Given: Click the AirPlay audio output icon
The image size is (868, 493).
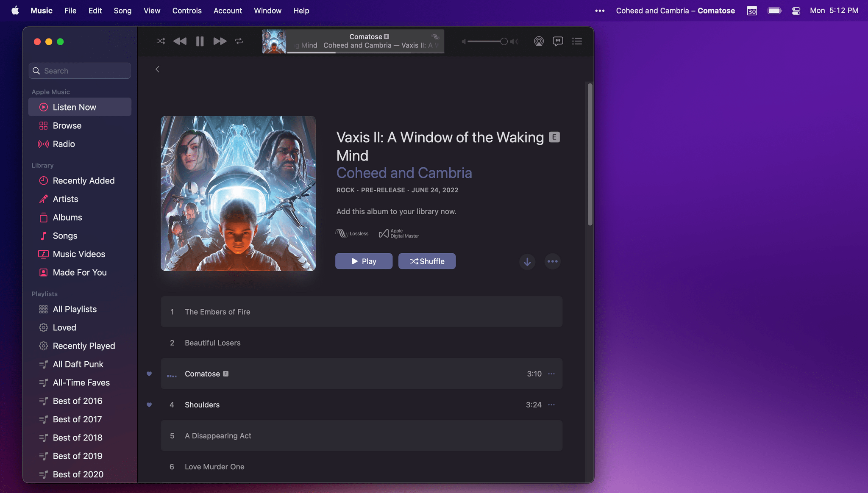Looking at the screenshot, I should point(538,41).
